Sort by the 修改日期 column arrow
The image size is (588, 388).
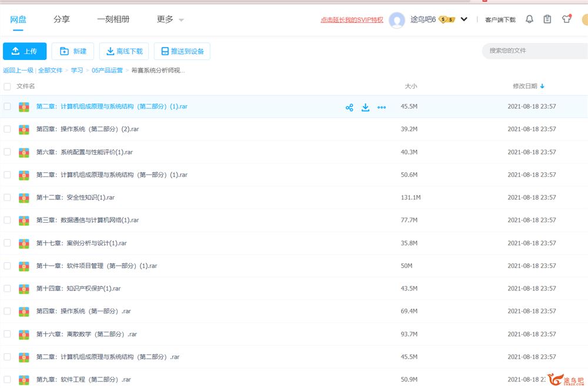click(x=542, y=86)
